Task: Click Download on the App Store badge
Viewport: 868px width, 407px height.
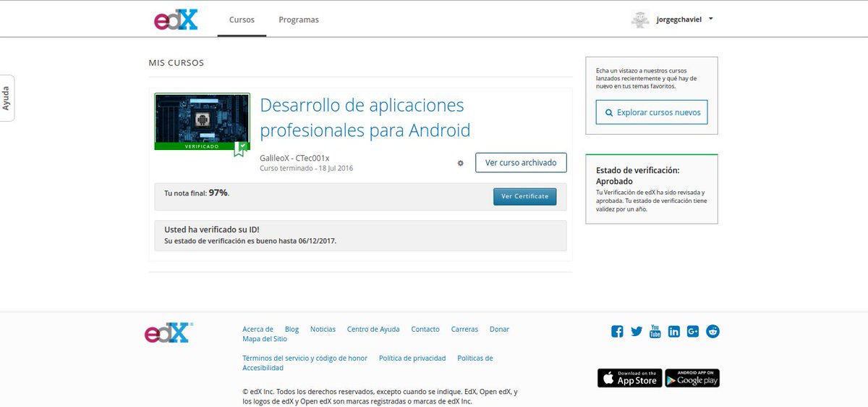Action: pos(629,378)
